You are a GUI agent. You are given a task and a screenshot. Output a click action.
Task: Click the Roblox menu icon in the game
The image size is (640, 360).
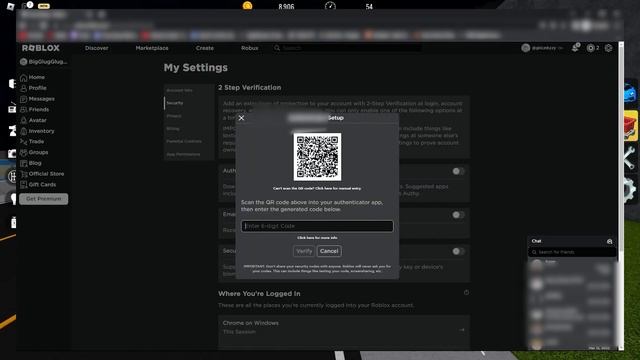[11, 6]
